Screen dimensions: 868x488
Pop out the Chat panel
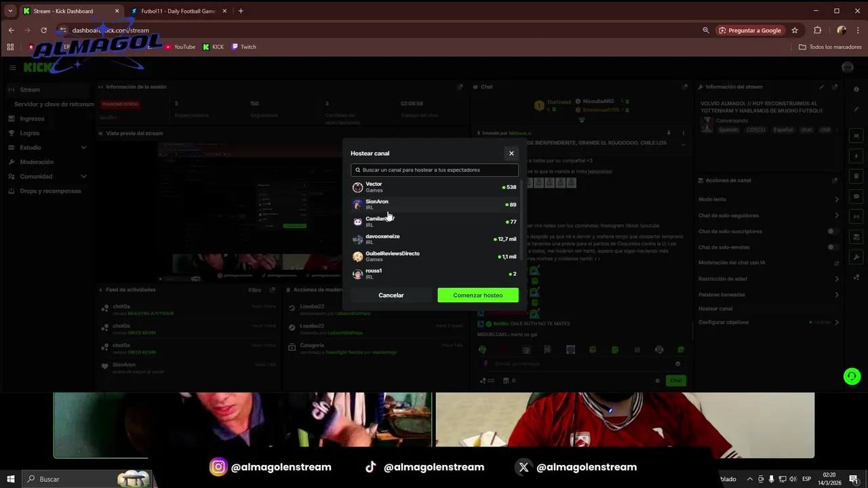coord(686,87)
